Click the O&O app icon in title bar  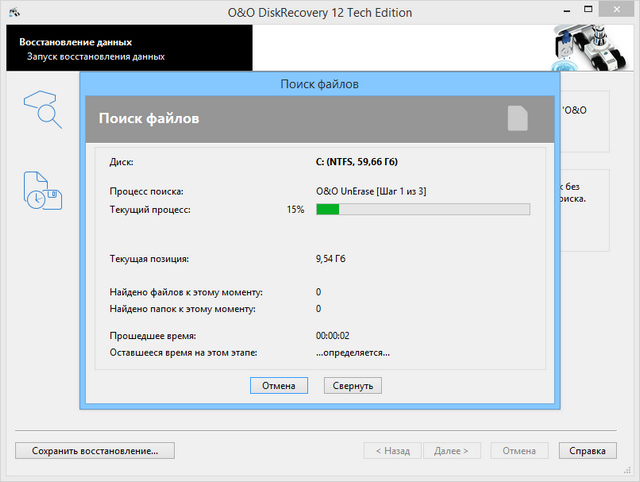coord(14,12)
